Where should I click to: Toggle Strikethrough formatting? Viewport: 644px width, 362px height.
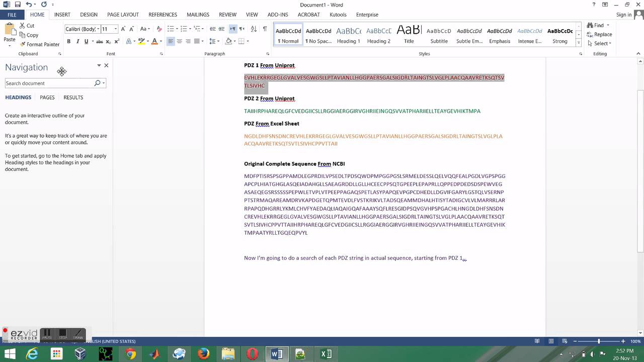pos(100,41)
